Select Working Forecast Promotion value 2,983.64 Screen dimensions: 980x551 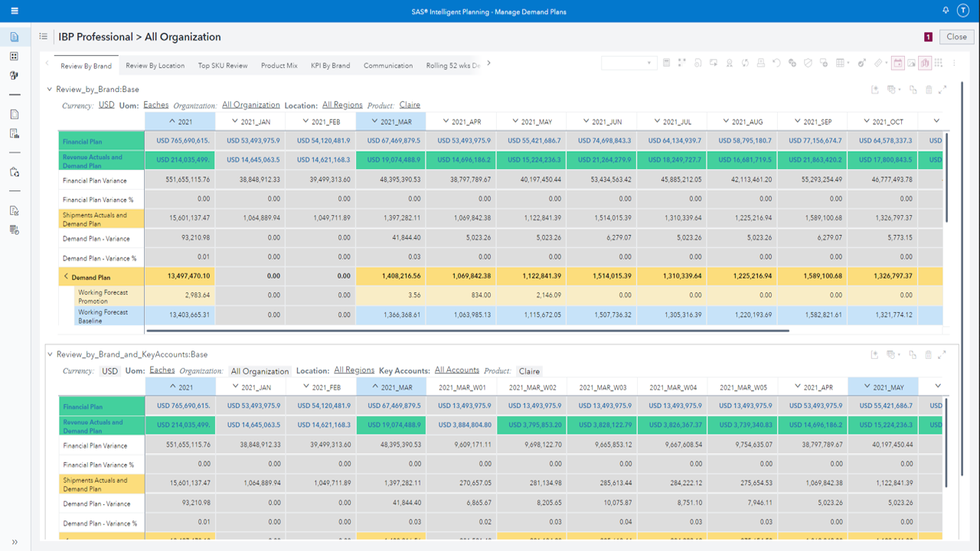(x=180, y=295)
